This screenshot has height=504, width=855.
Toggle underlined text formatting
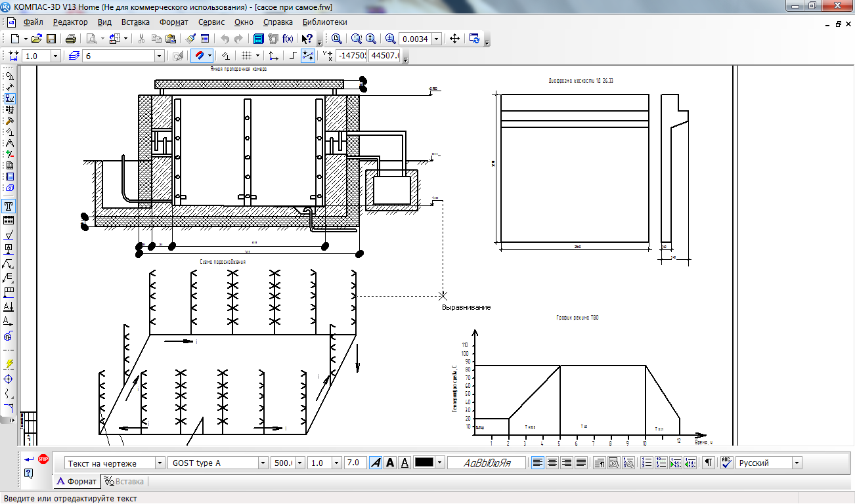pos(405,463)
